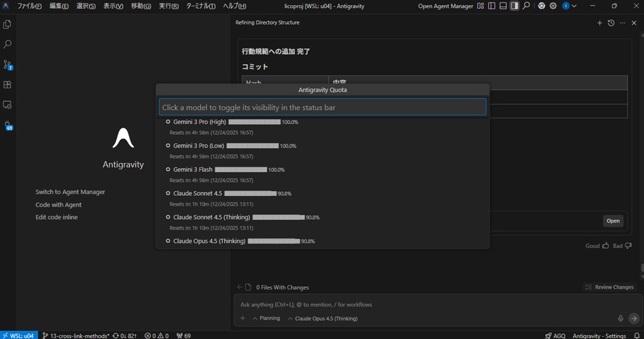The width and height of the screenshot is (644, 339).
Task: Open the Remote Explorer icon in sidebar
Action: coord(8,105)
